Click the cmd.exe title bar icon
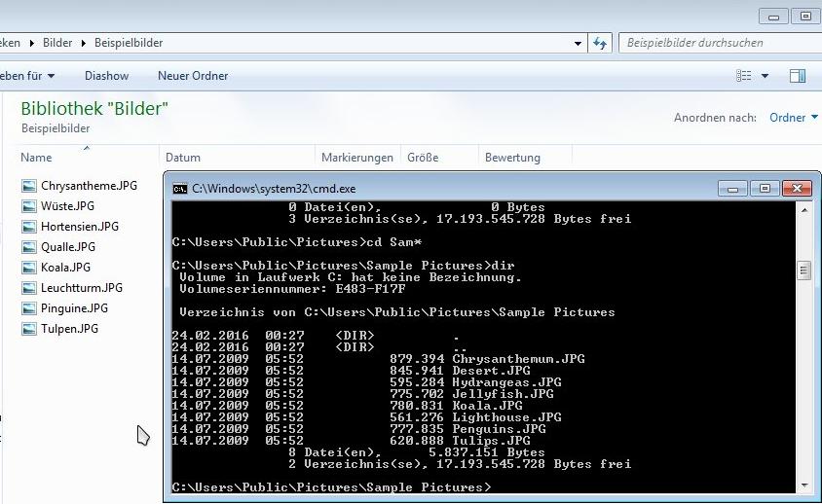 pyautogui.click(x=180, y=189)
